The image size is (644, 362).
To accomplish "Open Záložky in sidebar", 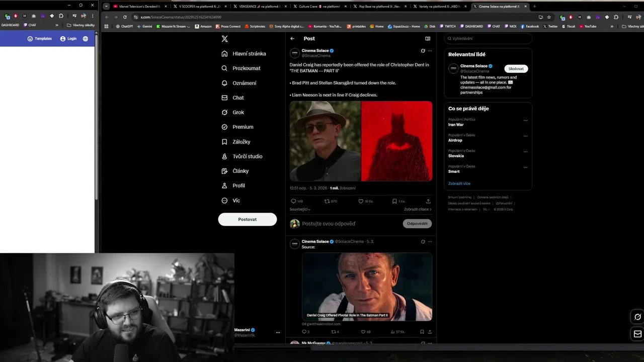I will (x=236, y=142).
